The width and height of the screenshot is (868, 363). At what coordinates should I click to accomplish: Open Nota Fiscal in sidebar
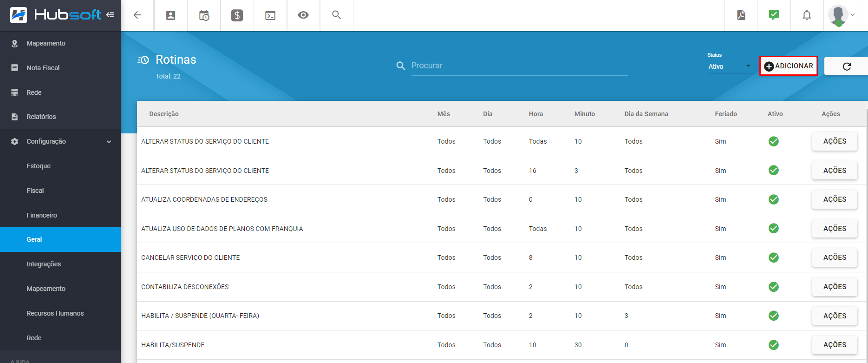60,68
